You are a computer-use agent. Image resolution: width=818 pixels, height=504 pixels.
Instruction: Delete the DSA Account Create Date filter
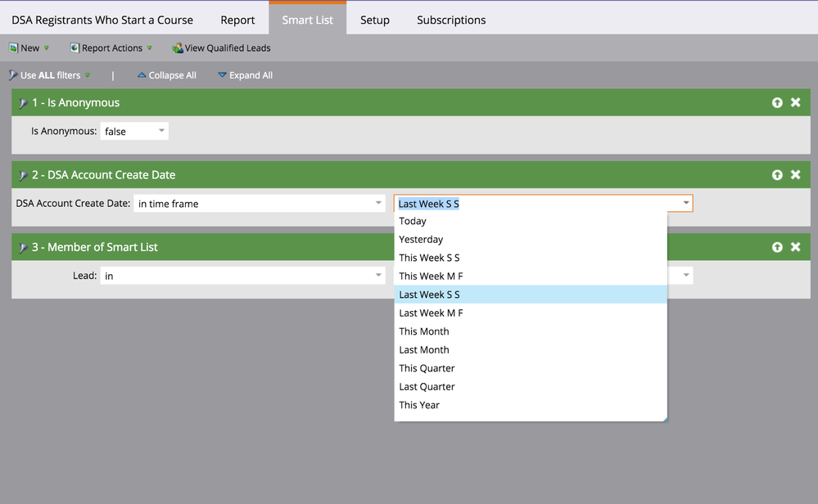pos(795,174)
